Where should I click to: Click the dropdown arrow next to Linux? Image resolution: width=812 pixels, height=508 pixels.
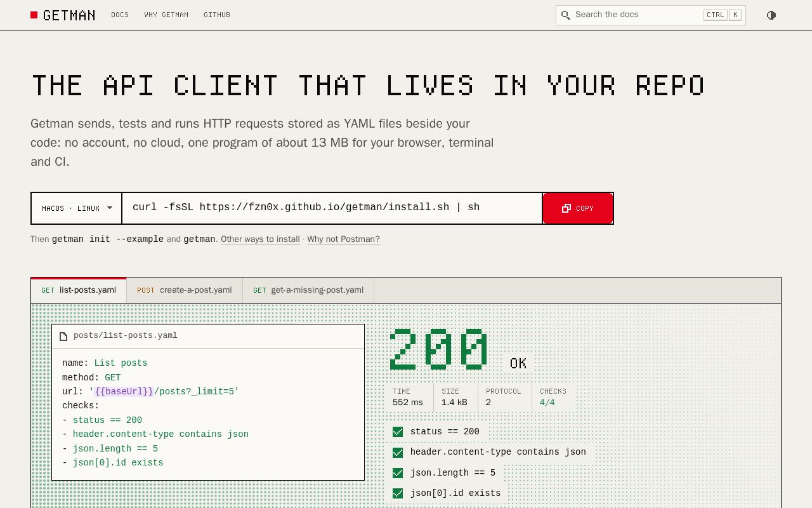point(110,208)
